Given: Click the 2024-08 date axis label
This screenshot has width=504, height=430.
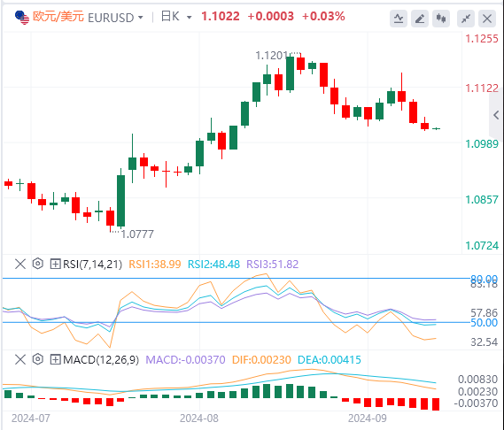Looking at the screenshot, I should point(199,418).
